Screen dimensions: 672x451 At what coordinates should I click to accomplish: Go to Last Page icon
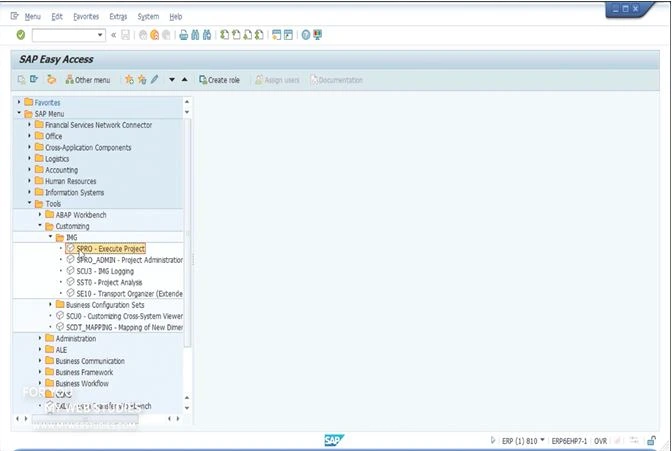259,35
